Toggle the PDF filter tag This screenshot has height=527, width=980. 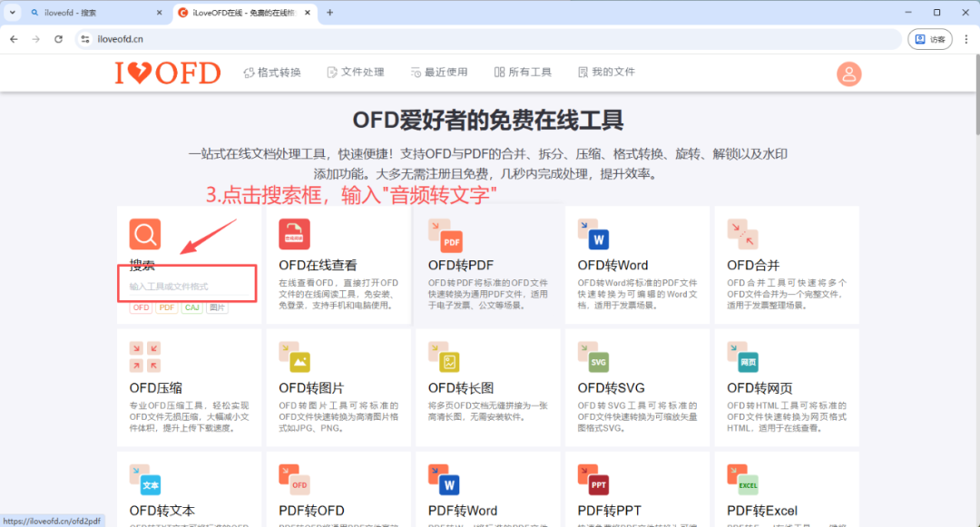pyautogui.click(x=166, y=307)
